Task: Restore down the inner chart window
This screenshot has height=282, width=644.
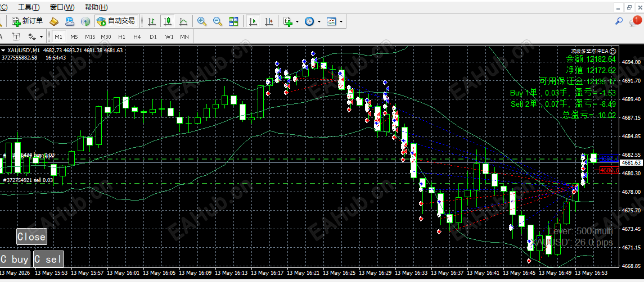Action: coord(629,7)
